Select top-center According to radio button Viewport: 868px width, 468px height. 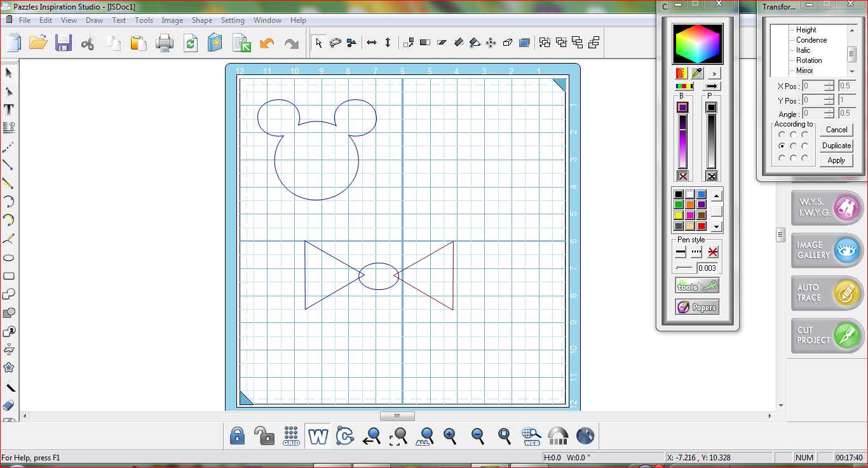tap(793, 134)
